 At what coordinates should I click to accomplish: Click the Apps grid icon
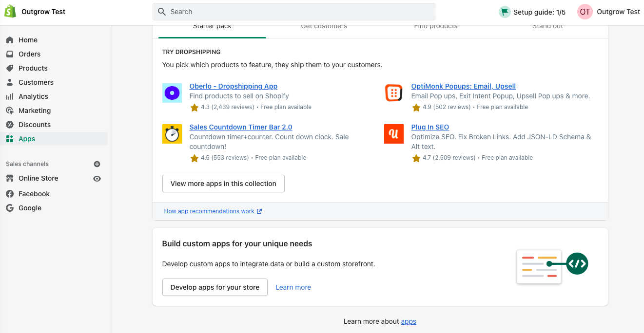tap(10, 139)
